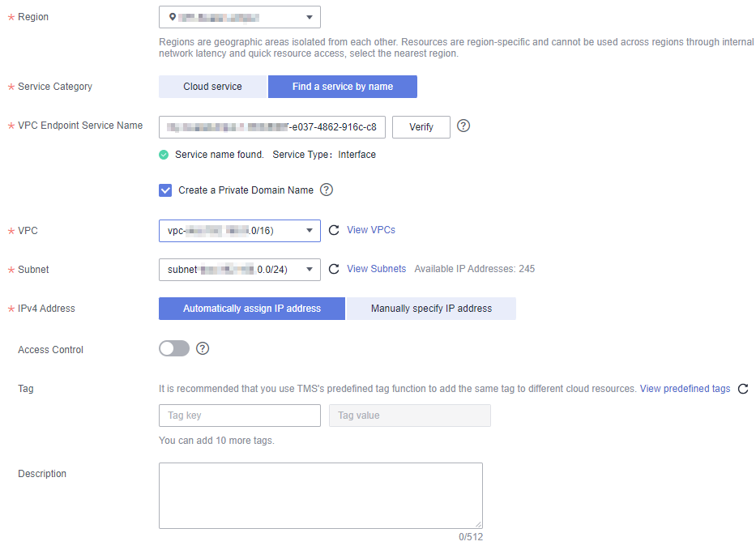Click help icon next to Access Control toggle

coord(203,348)
